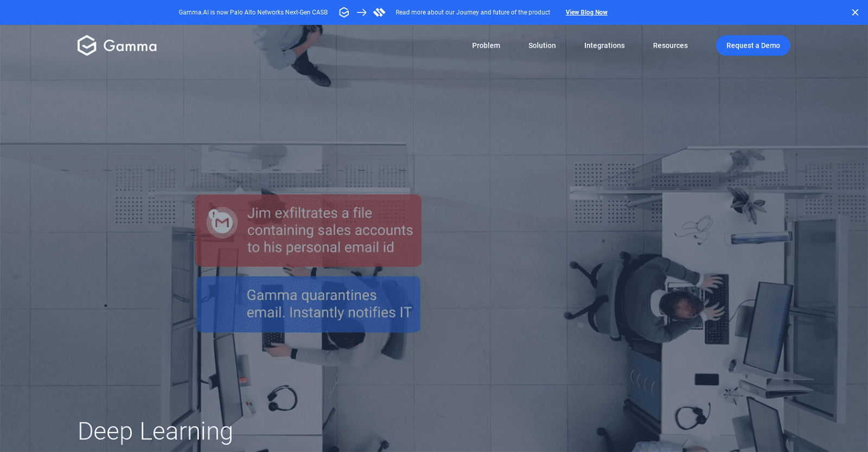Open the Problem menu item
Screen dimensions: 868x452
(486, 46)
